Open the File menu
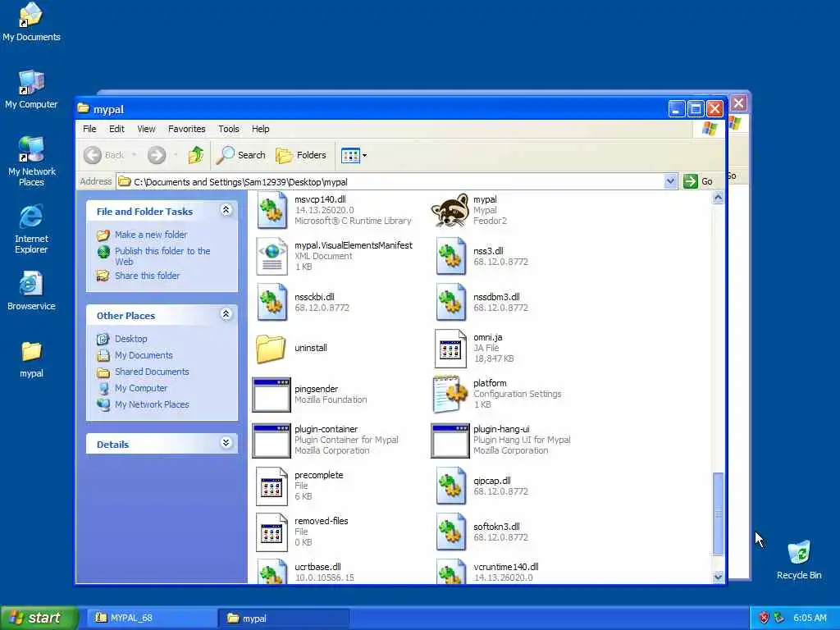 [89, 129]
